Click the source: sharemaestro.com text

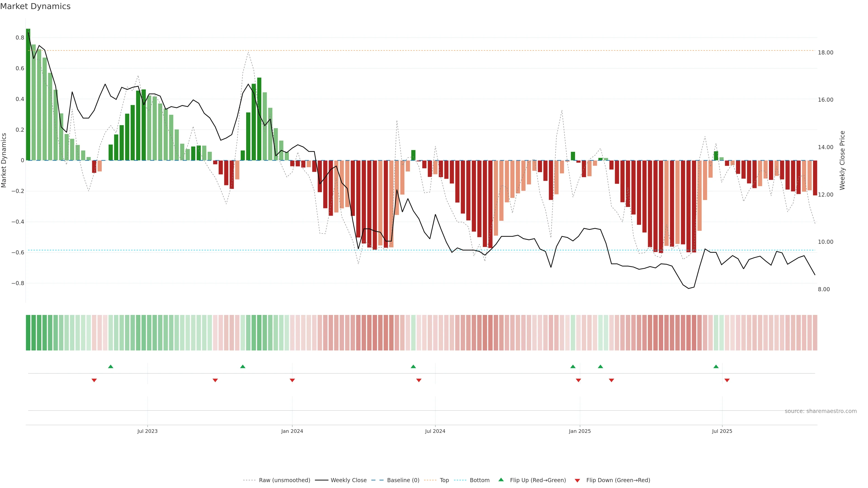tap(821, 411)
